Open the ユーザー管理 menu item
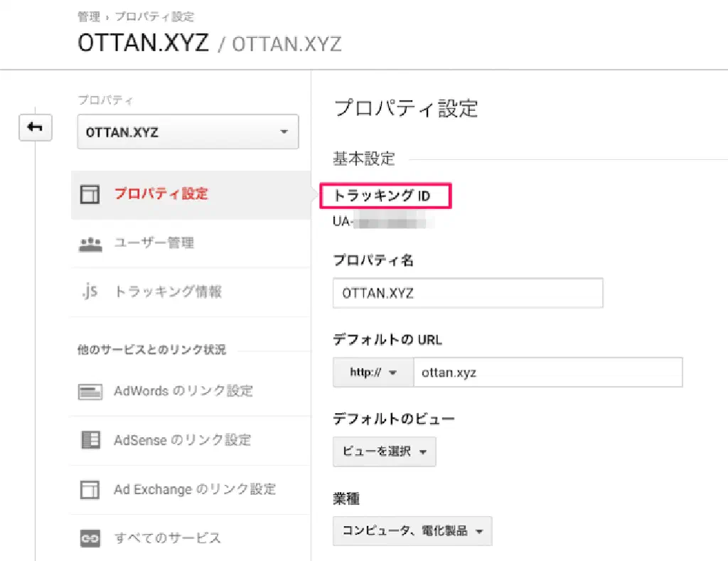 154,243
